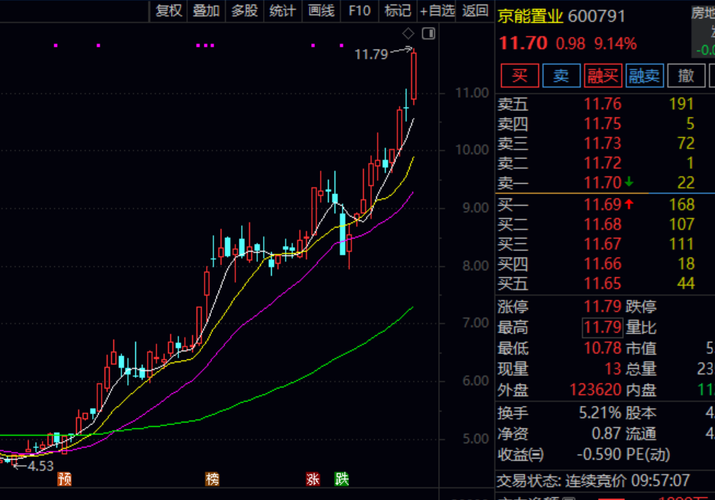Open the 复权 toolbar option
Image resolution: width=715 pixels, height=500 pixels.
pyautogui.click(x=169, y=10)
